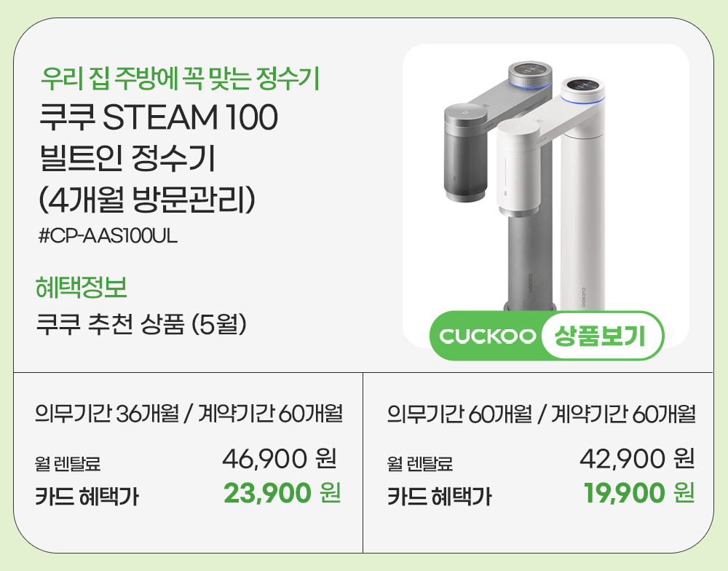Select the 의무기간 60개월 / 계약기간 60개월 plan header
The image size is (728, 571).
coord(541,415)
